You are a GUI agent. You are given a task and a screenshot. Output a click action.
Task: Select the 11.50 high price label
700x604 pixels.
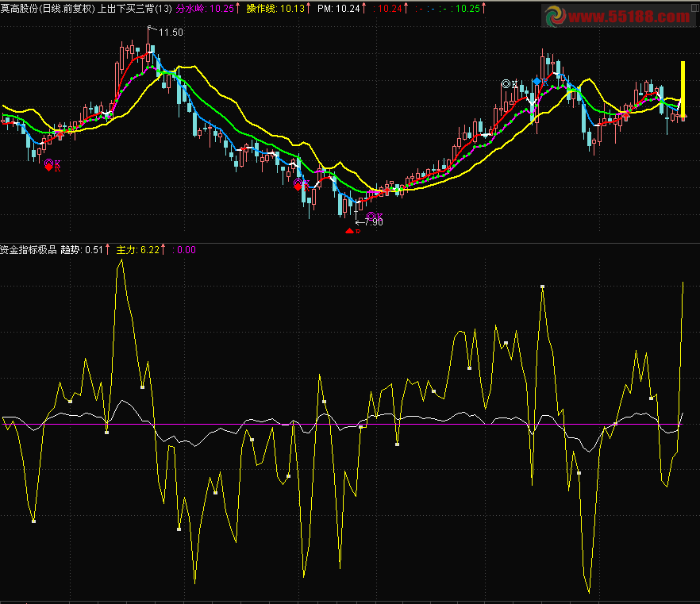pyautogui.click(x=170, y=33)
